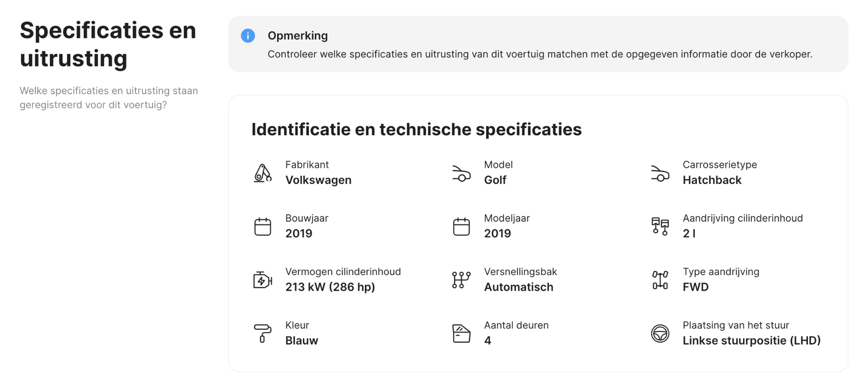Click the Carrosserietype hatchback icon
Image resolution: width=868 pixels, height=388 pixels.
tap(660, 174)
